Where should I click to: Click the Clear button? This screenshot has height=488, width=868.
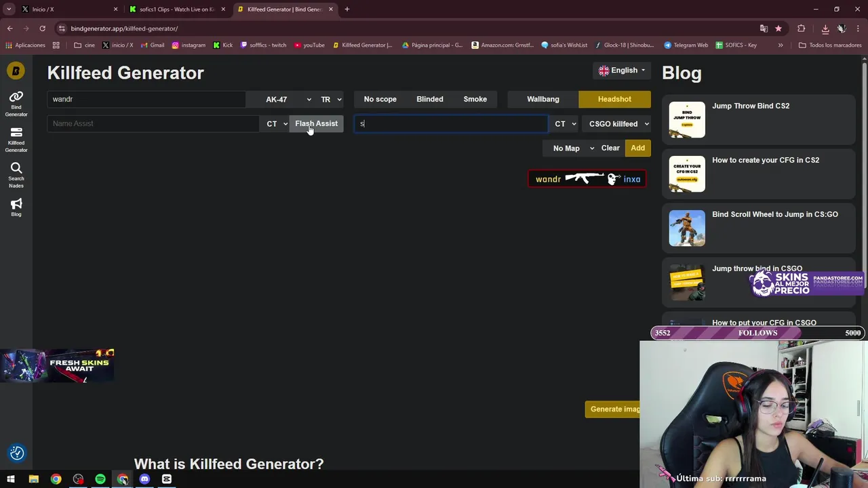pyautogui.click(x=610, y=148)
